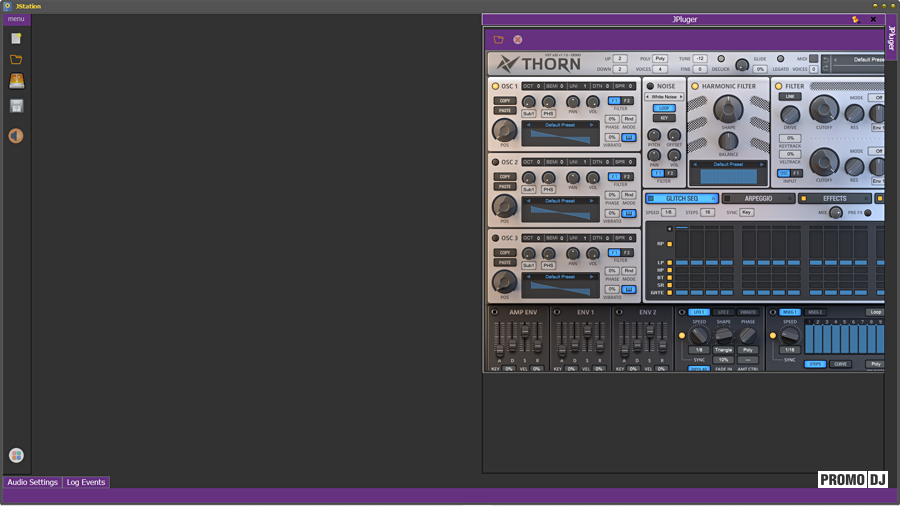Switch to the Arpeggio tab

tap(758, 198)
